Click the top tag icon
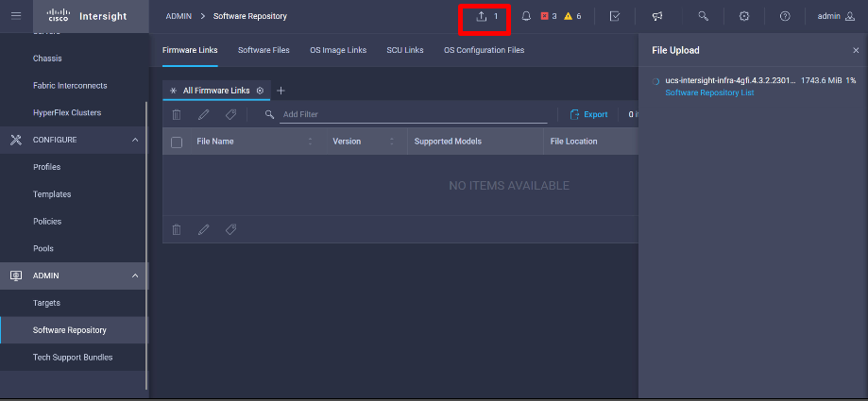The image size is (868, 401). (x=231, y=114)
